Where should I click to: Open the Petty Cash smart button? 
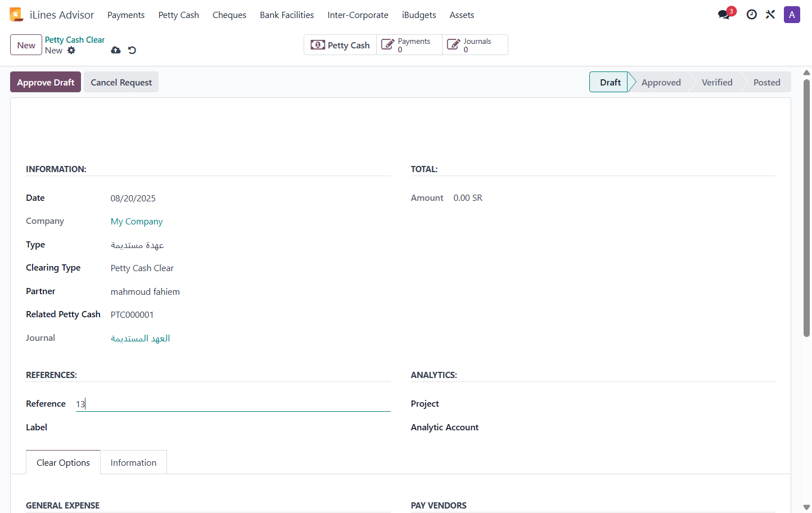(340, 45)
